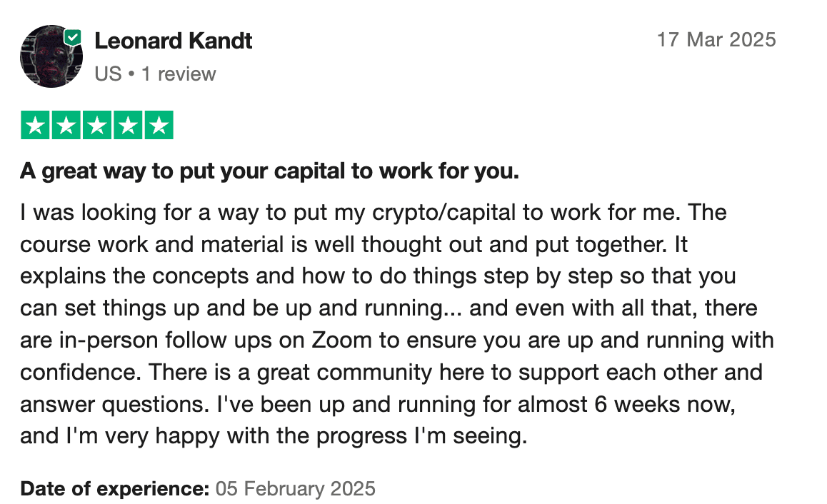This screenshot has width=827, height=504.
Task: Click the experience date 05 February 2025
Action: [295, 489]
